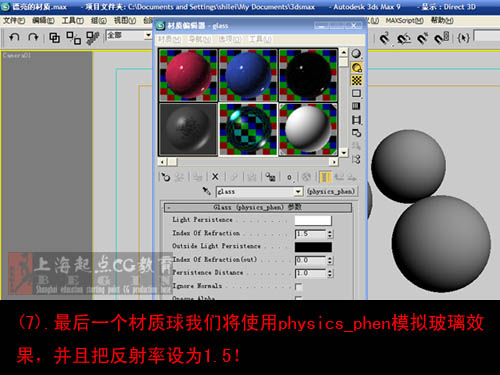Image resolution: width=500 pixels, height=375 pixels.
Task: Select the glass material sample sphere
Action: tap(248, 129)
